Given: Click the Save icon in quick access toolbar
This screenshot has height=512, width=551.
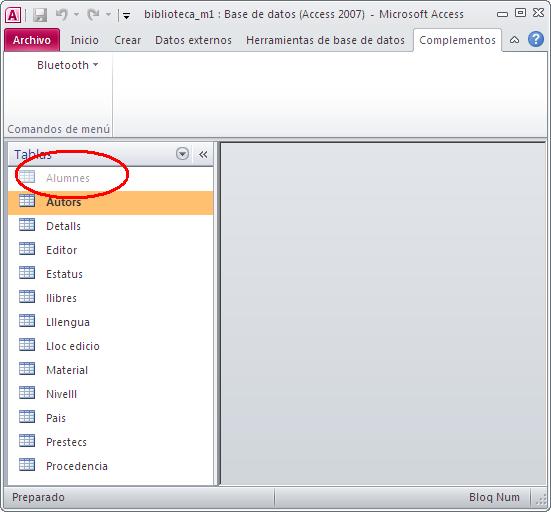Looking at the screenshot, I should click(x=40, y=15).
